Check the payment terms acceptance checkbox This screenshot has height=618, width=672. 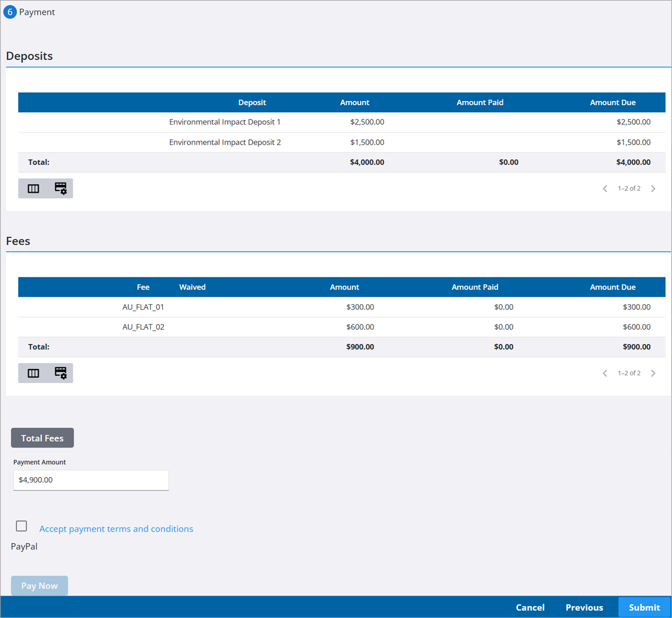point(21,526)
